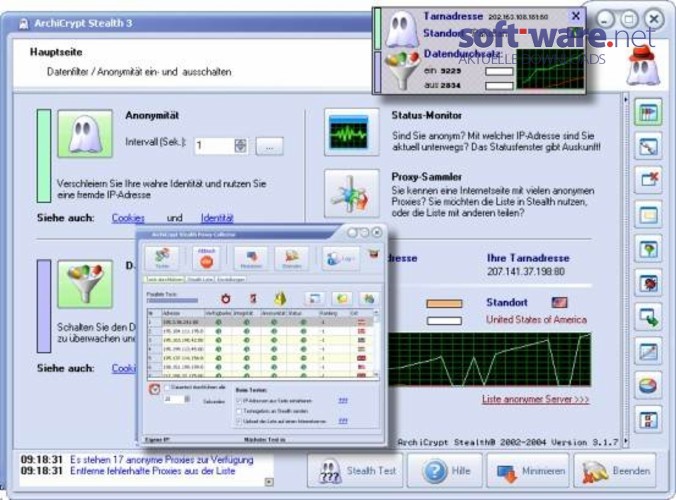This screenshot has height=500, width=676.
Task: Click sidebar icon with green pin window
Action: [x=648, y=249]
